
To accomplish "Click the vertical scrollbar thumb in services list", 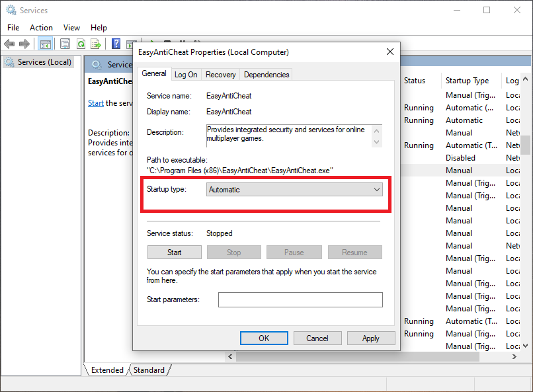I will [525, 145].
